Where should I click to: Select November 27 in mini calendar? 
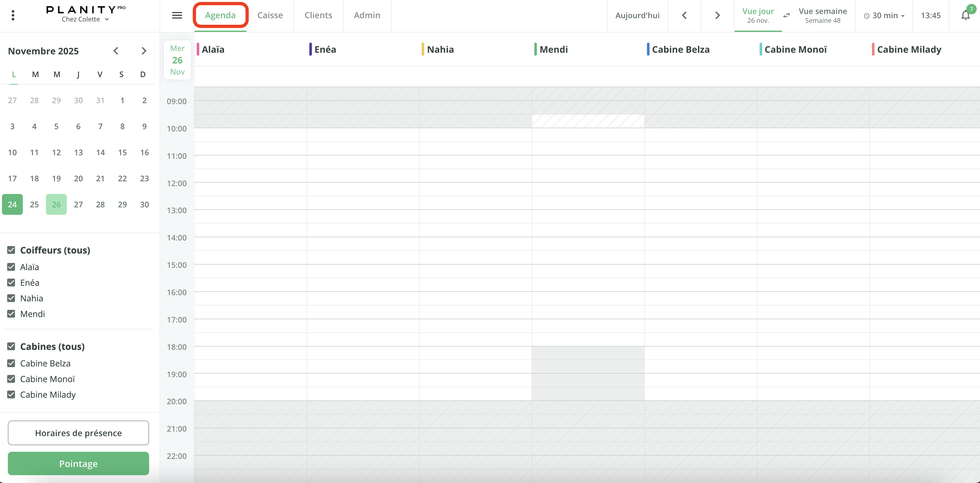click(x=78, y=205)
